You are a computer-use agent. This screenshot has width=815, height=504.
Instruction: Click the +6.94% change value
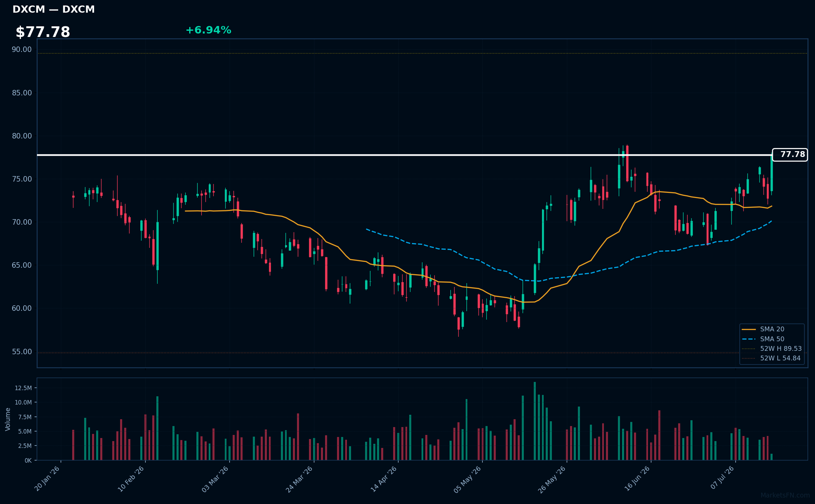click(x=208, y=30)
